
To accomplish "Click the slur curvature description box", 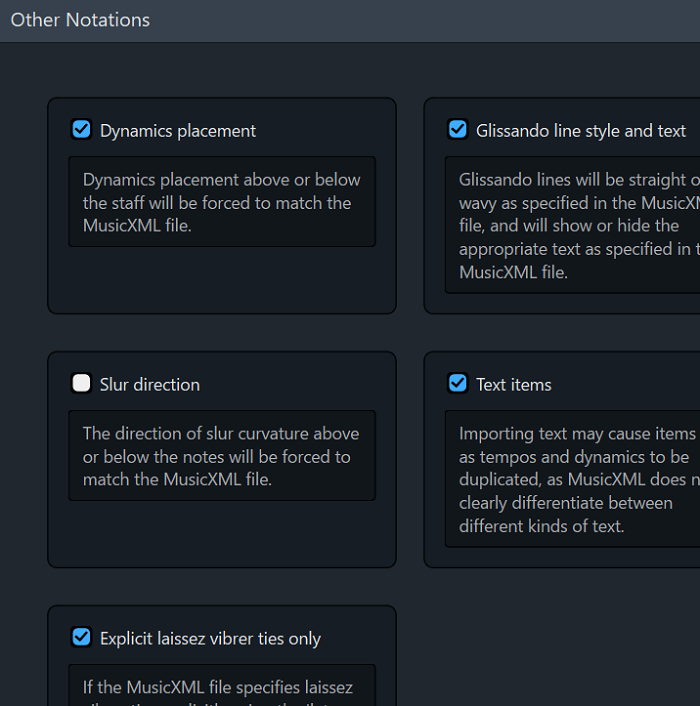I will [x=222, y=456].
